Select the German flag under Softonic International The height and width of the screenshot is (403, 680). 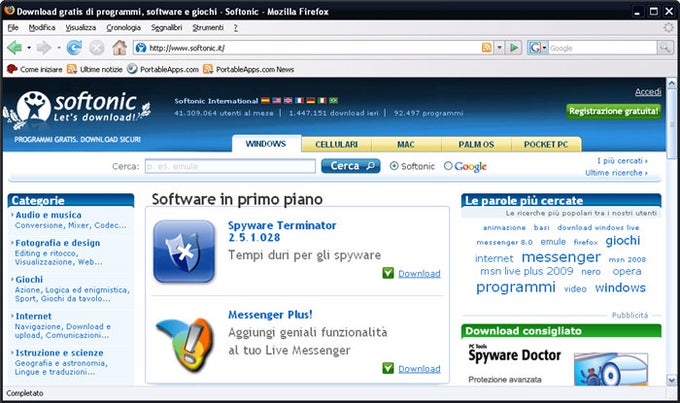tap(311, 100)
